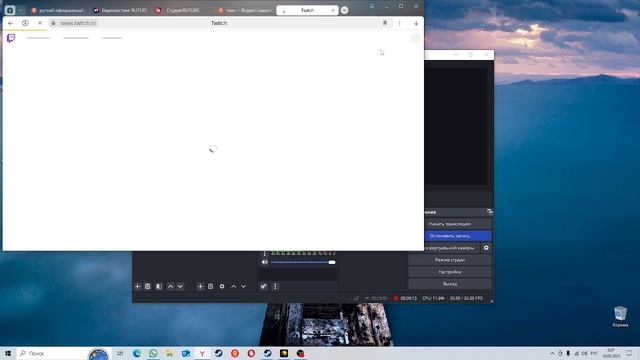Click tab panel icon at the browser's top-left
The image size is (640, 360).
click(10, 10)
